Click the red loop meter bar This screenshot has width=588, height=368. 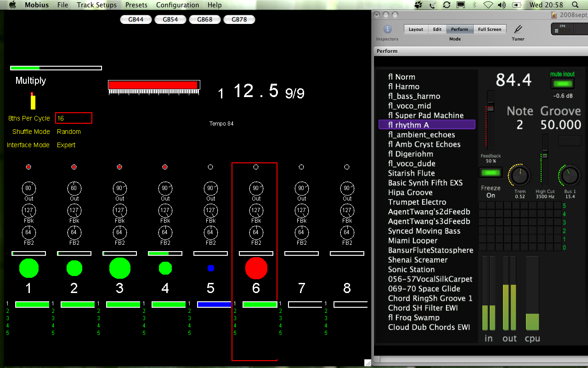[154, 85]
